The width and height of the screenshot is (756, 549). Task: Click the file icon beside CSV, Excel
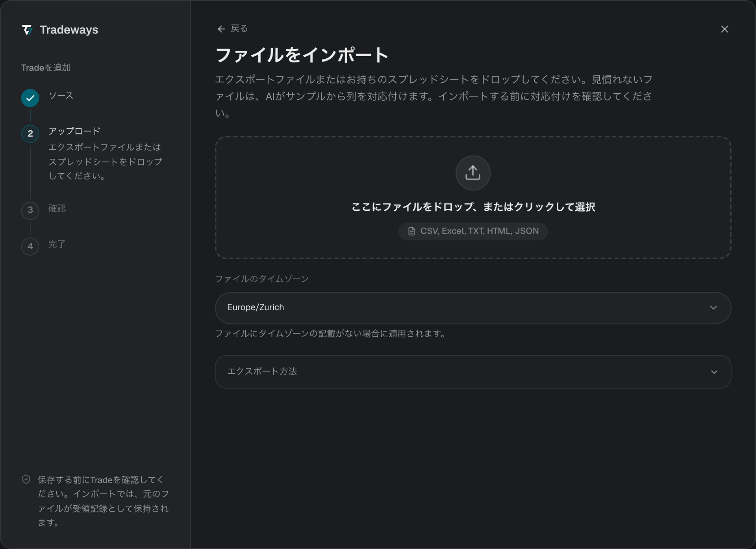[411, 231]
